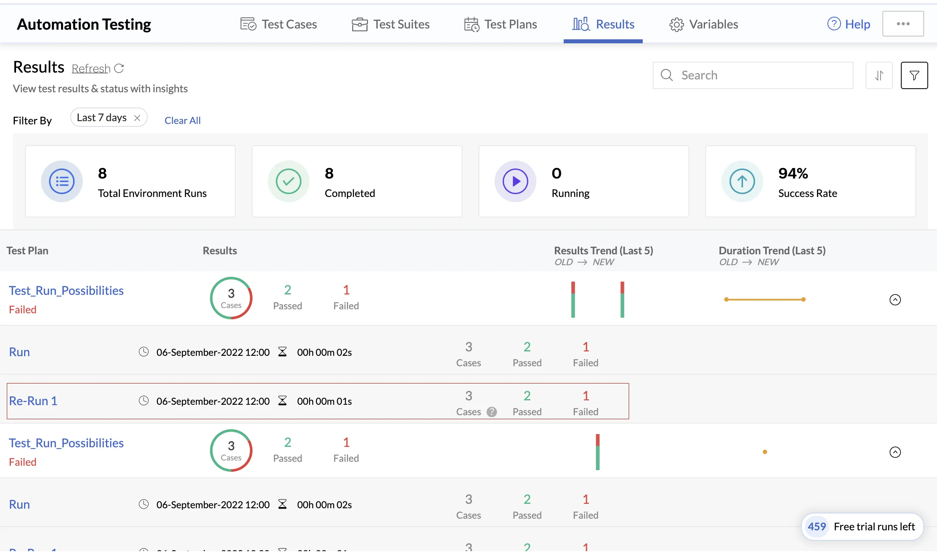Collapse the first Test_Run_Possibilities row
Image resolution: width=937 pixels, height=560 pixels.
[x=895, y=300]
